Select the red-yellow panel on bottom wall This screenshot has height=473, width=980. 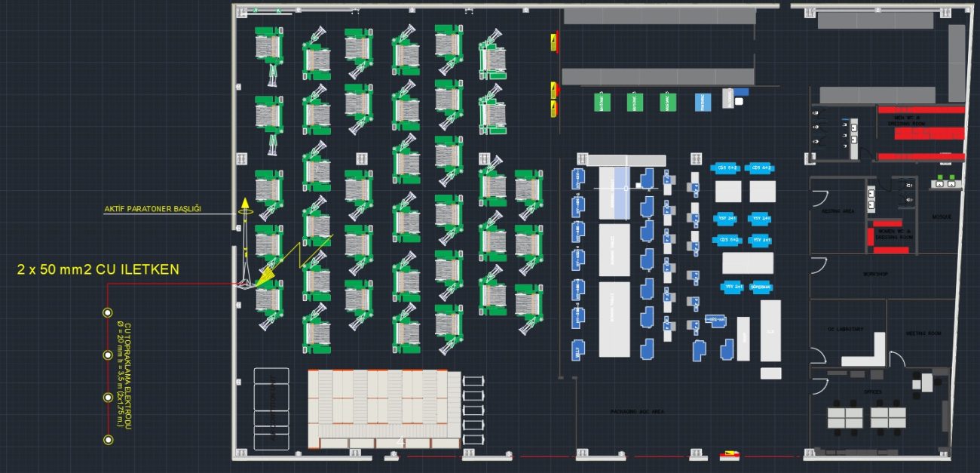(730, 455)
